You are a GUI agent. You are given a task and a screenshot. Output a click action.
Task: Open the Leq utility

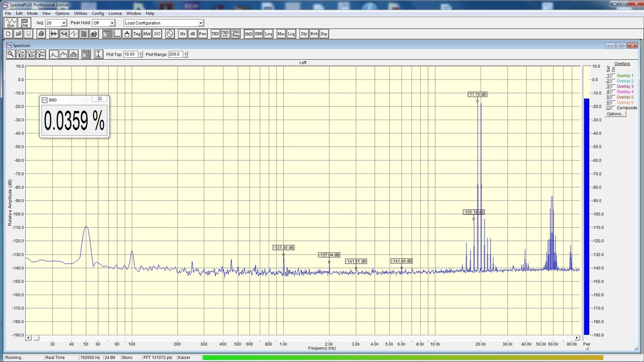(269, 34)
